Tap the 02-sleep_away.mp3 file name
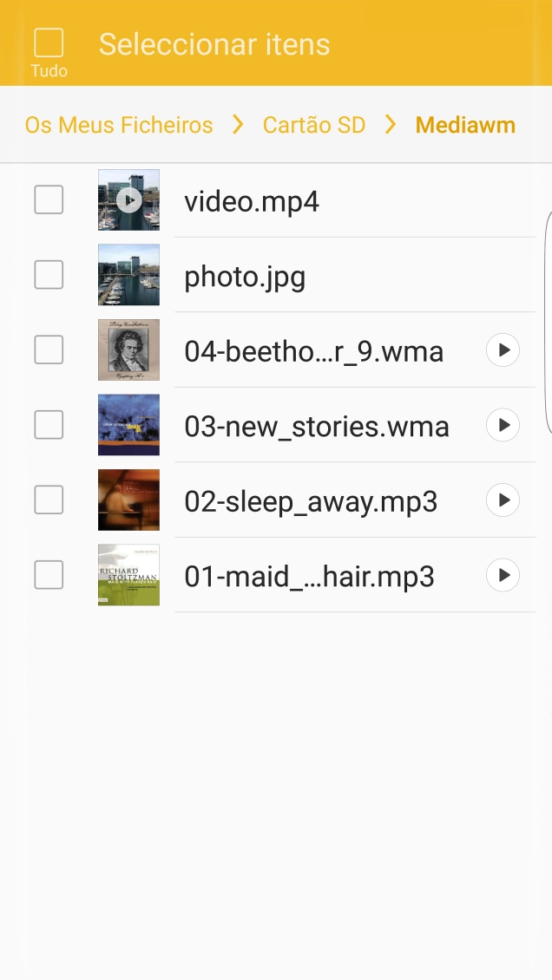The image size is (552, 980). pyautogui.click(x=311, y=501)
